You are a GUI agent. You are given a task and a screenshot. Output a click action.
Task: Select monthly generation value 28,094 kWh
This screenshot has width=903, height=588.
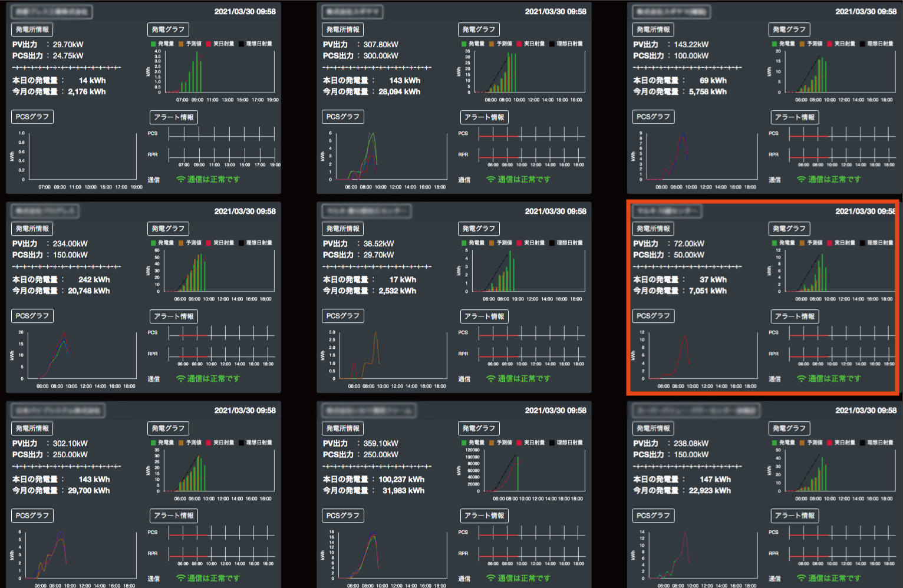[x=400, y=92]
